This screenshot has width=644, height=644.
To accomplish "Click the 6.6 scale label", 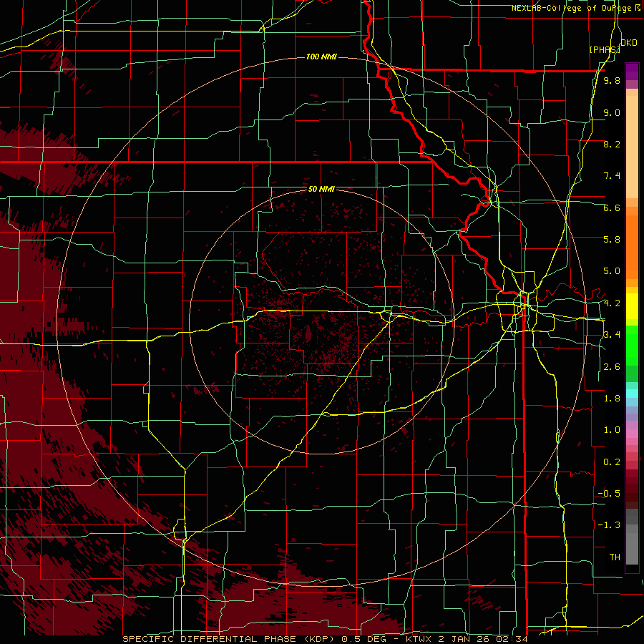I will click(612, 208).
